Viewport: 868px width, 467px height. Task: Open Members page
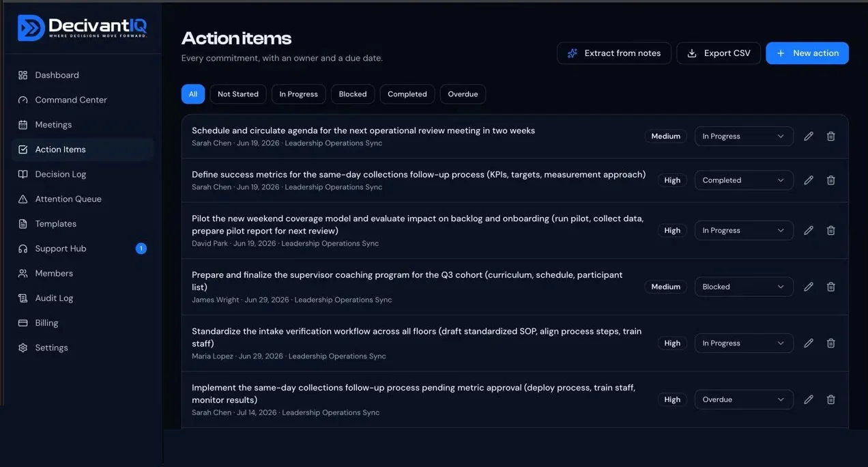click(82, 273)
